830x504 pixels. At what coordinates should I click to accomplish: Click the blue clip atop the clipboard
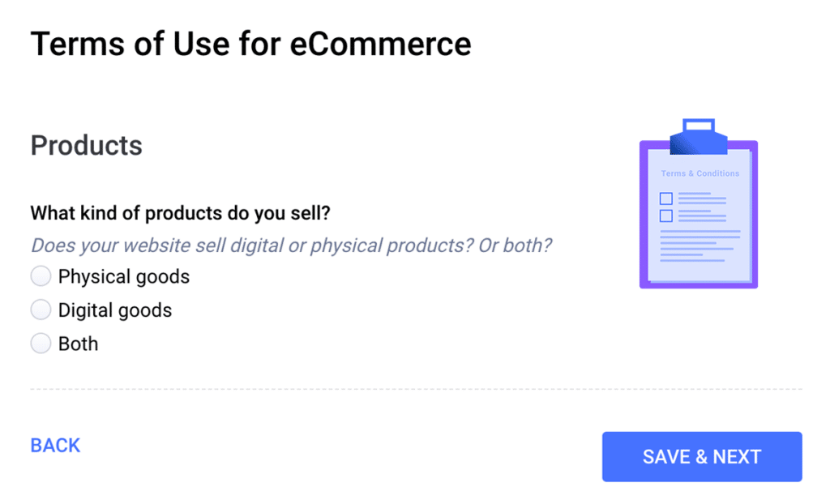click(698, 137)
